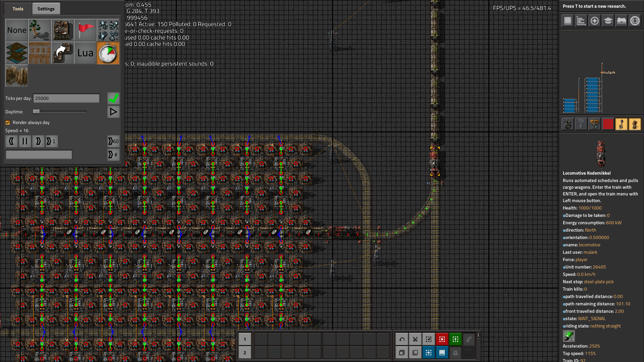644x362 pixels.
Task: Advance custom number of ticks button
Action: (113, 155)
